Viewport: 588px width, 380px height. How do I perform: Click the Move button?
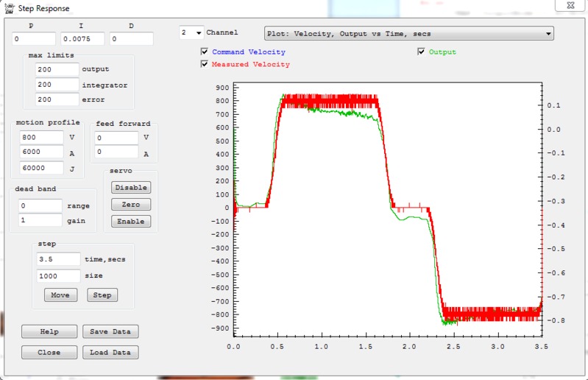click(x=60, y=295)
